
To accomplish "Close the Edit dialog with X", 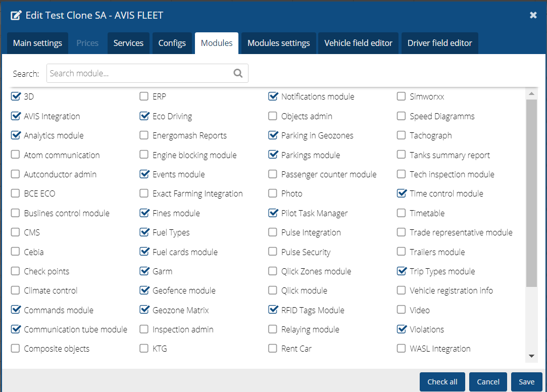I will [x=533, y=15].
